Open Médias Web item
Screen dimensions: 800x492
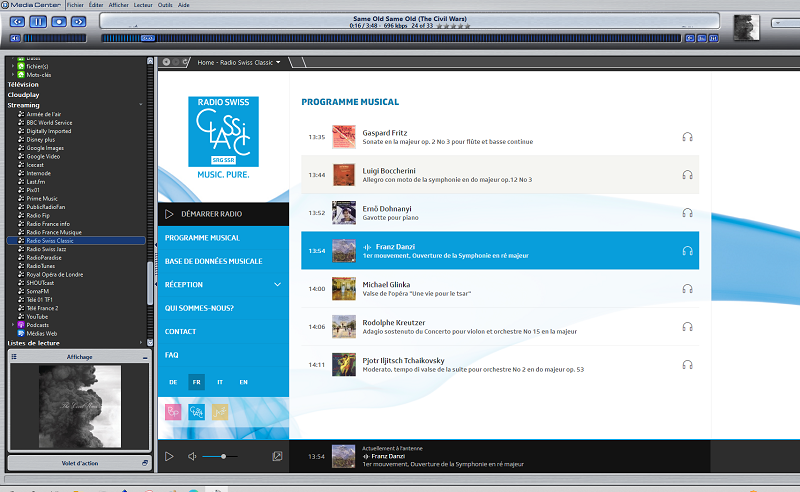click(41, 333)
